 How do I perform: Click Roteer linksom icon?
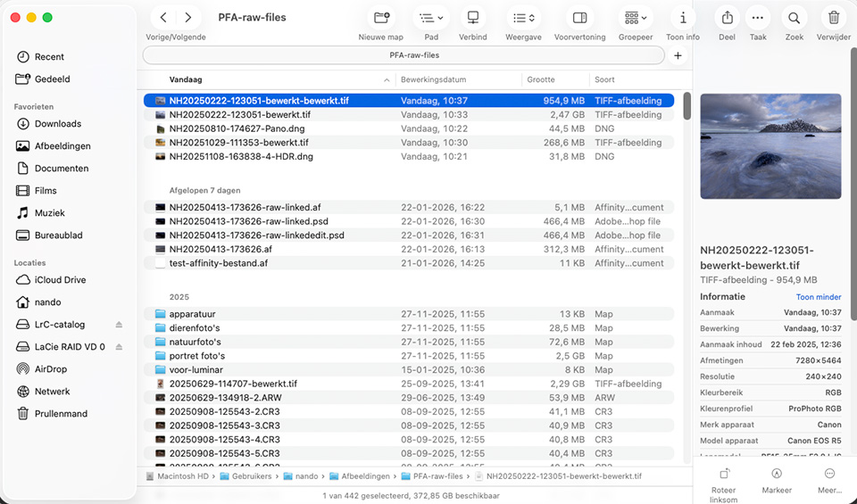[724, 475]
